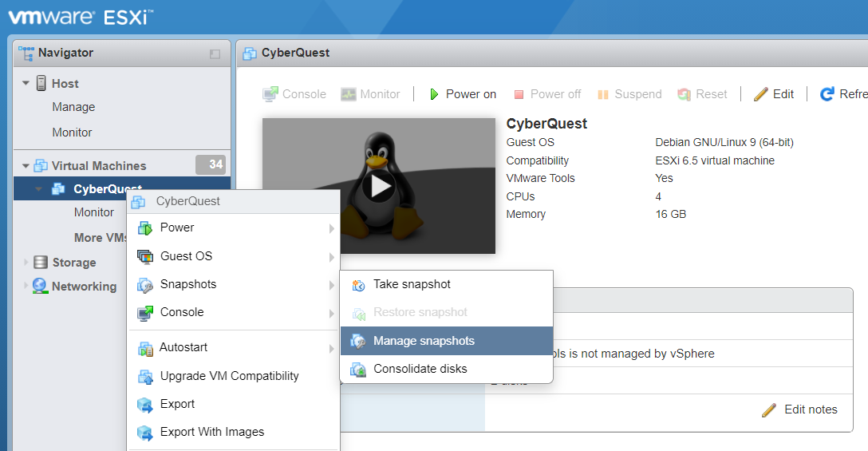Viewport: 868px width, 451px height.
Task: Click the Networking globe icon
Action: pos(40,286)
